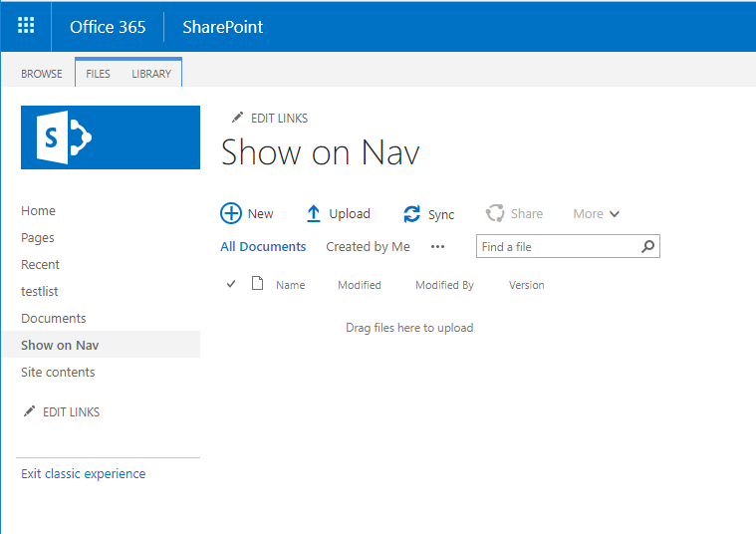This screenshot has width=756, height=534.
Task: Click the Sync arrows icon
Action: pyautogui.click(x=412, y=214)
